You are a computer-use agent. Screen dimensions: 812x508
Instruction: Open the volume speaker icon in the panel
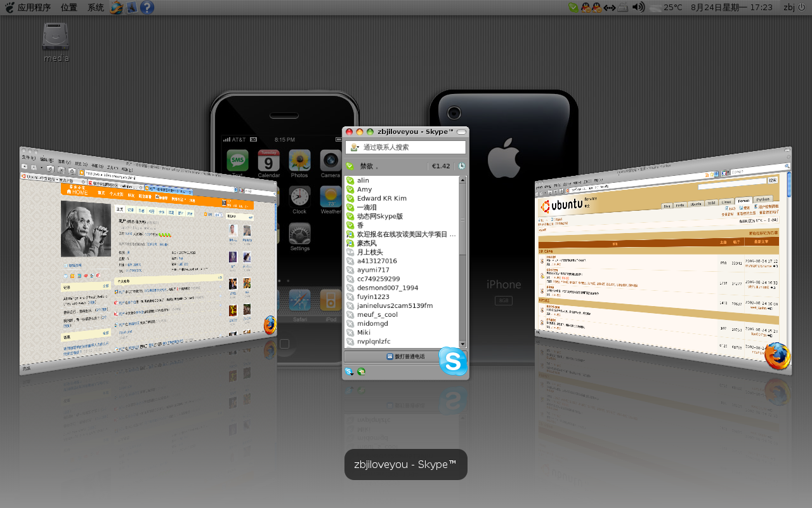639,8
